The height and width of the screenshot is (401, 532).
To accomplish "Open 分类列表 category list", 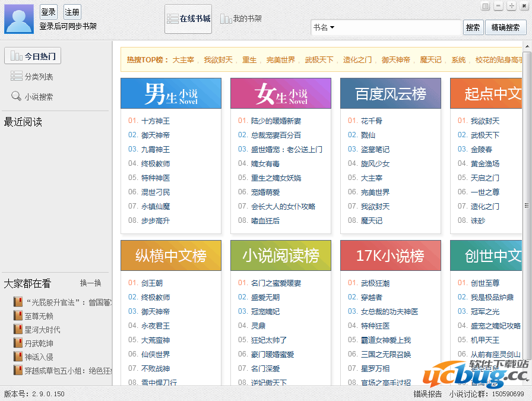I will tap(32, 77).
